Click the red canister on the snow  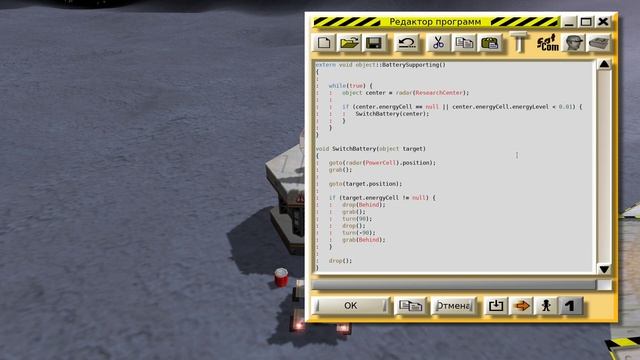281,278
